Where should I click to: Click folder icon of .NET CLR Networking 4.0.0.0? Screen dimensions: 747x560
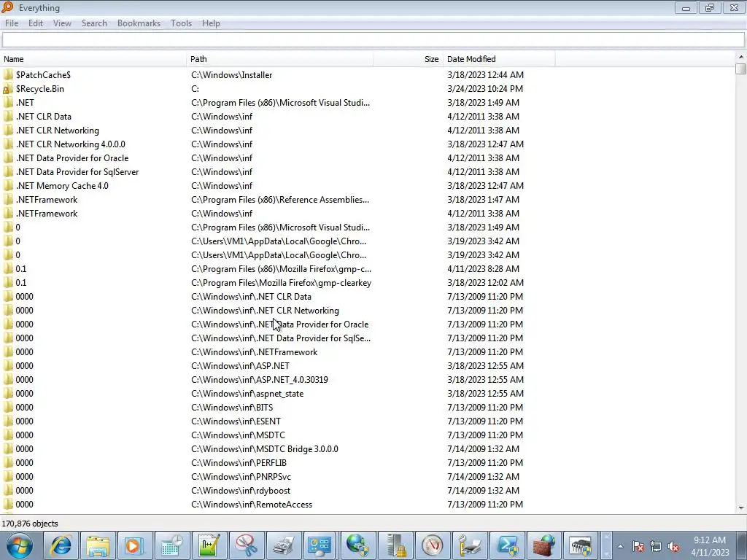click(x=8, y=144)
